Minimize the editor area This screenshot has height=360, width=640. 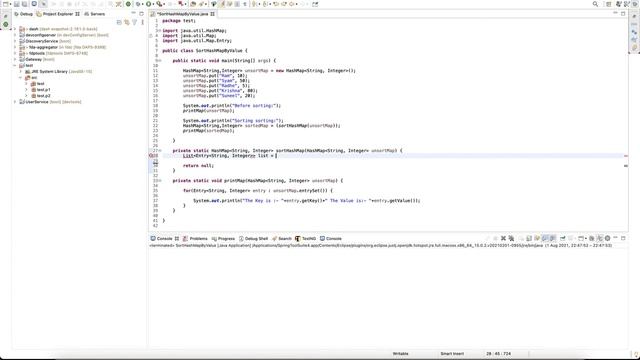615,13
